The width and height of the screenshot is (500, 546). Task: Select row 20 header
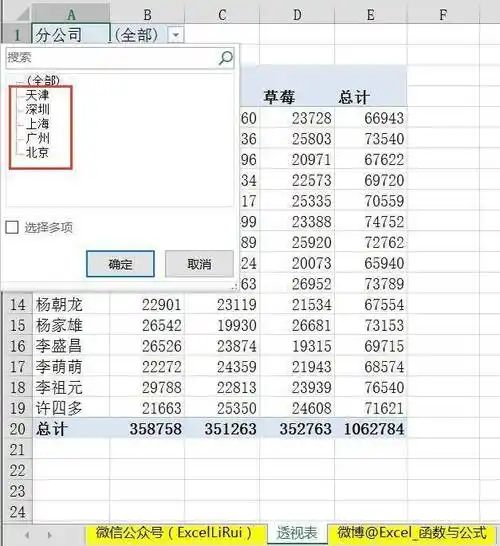(17, 429)
